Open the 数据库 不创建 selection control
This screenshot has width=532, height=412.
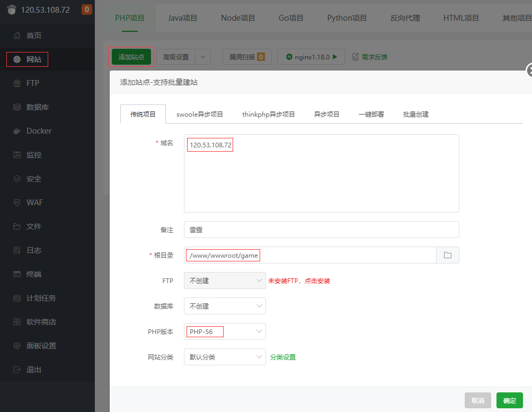[x=224, y=306]
